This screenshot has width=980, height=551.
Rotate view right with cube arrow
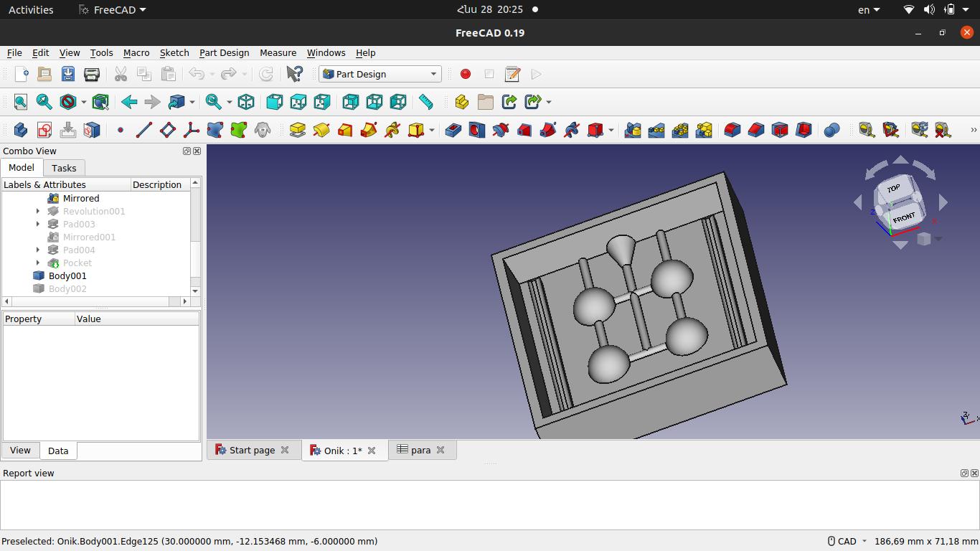point(943,203)
